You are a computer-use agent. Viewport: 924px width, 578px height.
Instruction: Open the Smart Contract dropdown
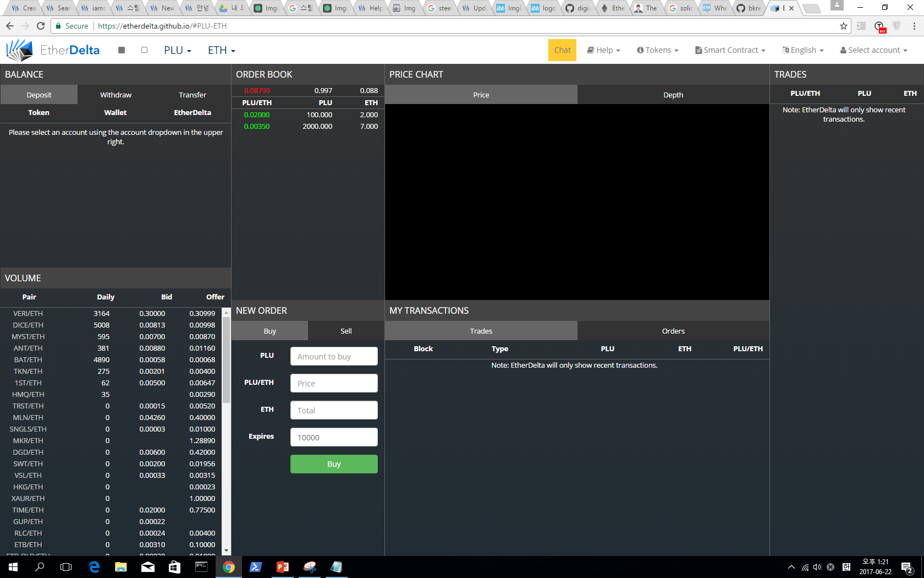pos(730,50)
